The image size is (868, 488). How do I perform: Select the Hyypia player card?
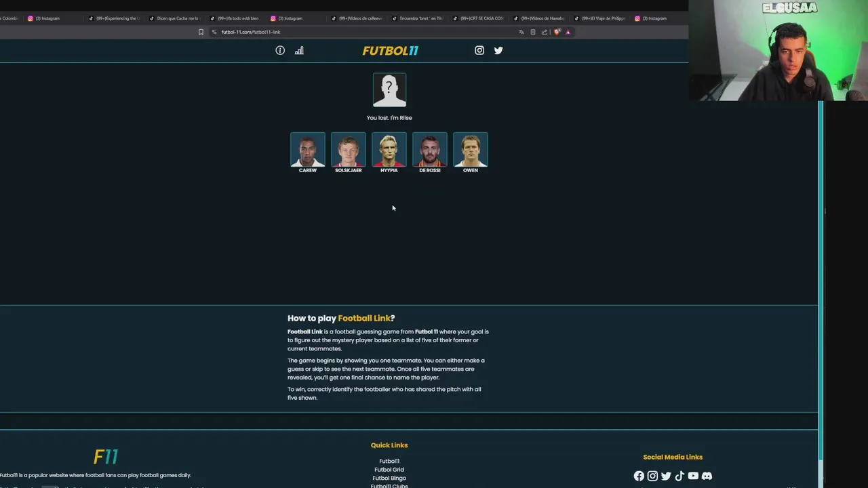pos(389,152)
